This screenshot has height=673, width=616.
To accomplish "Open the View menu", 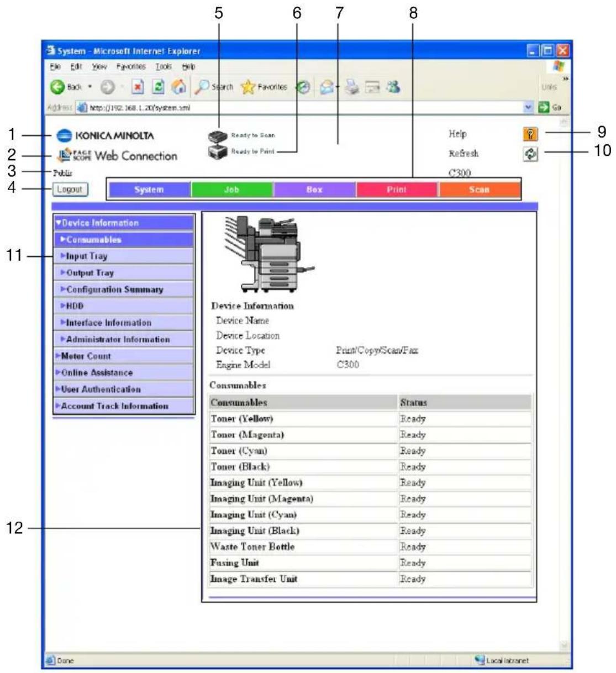I will click(x=99, y=67).
